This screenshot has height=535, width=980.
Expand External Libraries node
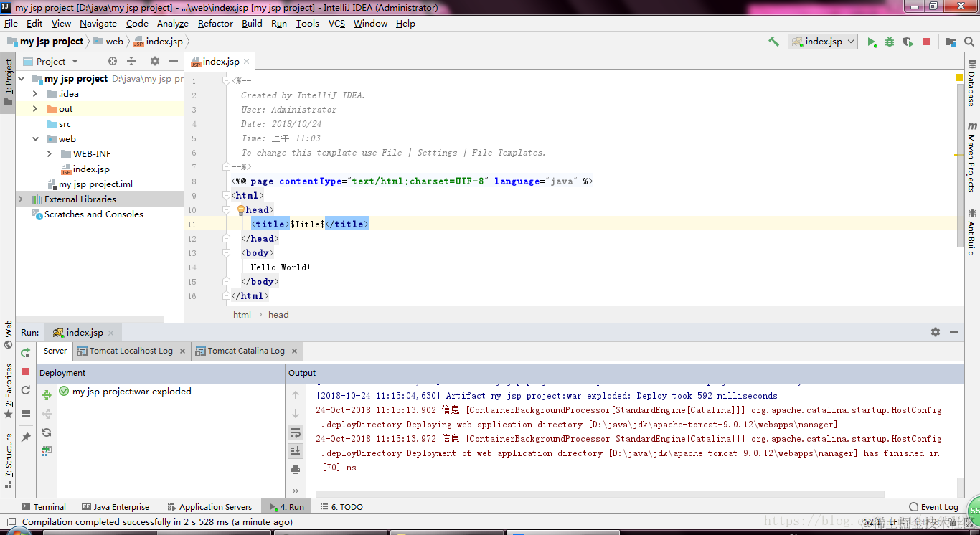pos(21,199)
